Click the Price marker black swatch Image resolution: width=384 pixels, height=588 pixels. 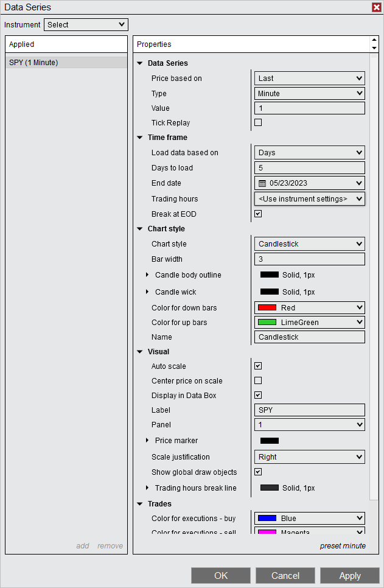point(269,441)
